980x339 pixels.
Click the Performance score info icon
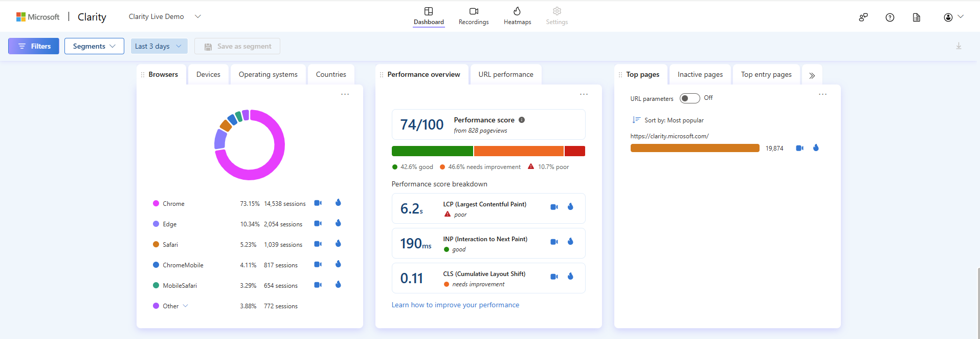tap(522, 120)
